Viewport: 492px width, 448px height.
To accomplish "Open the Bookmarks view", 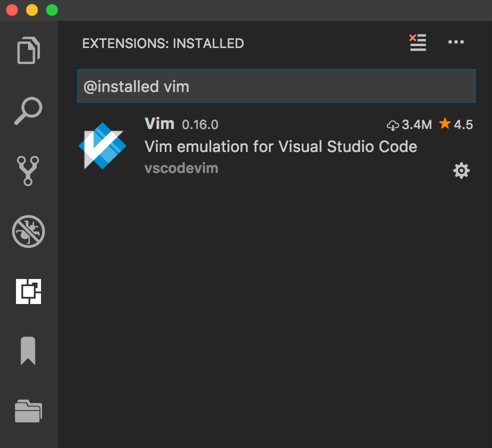I will [x=28, y=350].
